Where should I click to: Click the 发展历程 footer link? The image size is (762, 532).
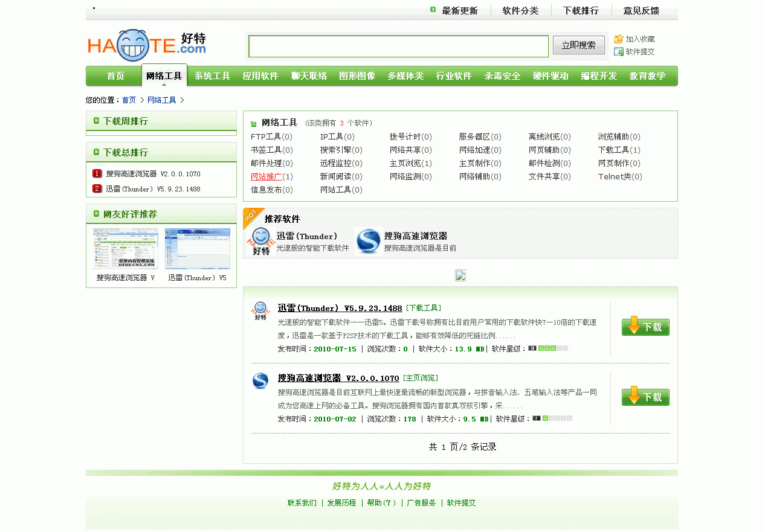pyautogui.click(x=342, y=503)
